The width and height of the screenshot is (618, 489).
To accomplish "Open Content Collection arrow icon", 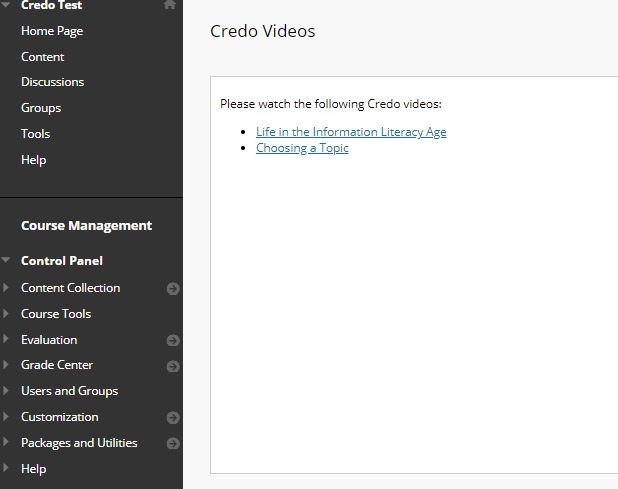I will click(x=173, y=288).
